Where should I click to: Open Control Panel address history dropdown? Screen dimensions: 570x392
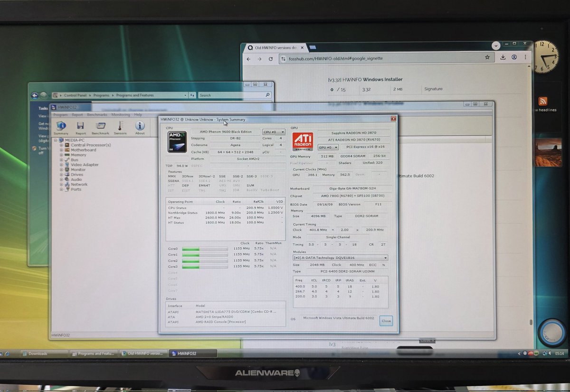point(186,95)
